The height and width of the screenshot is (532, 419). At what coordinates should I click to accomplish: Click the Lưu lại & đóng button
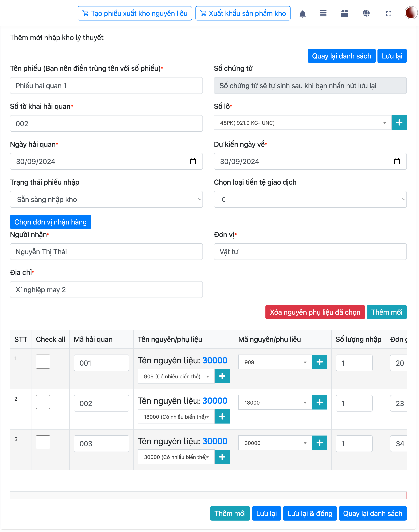pyautogui.click(x=310, y=513)
